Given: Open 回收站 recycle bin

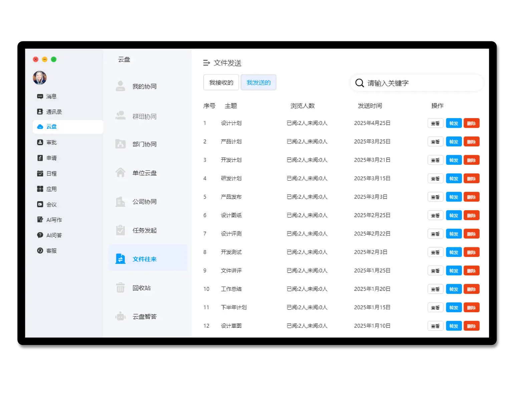Looking at the screenshot, I should [133, 288].
